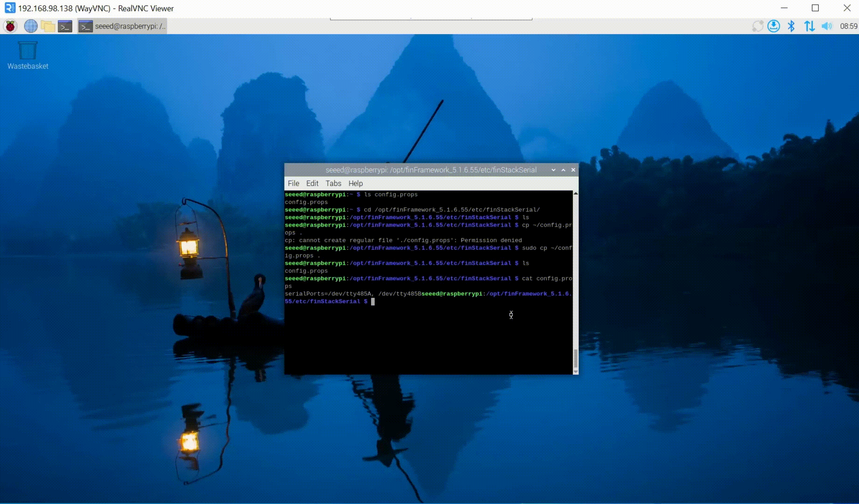Open the terminal Tabs menu

333,183
